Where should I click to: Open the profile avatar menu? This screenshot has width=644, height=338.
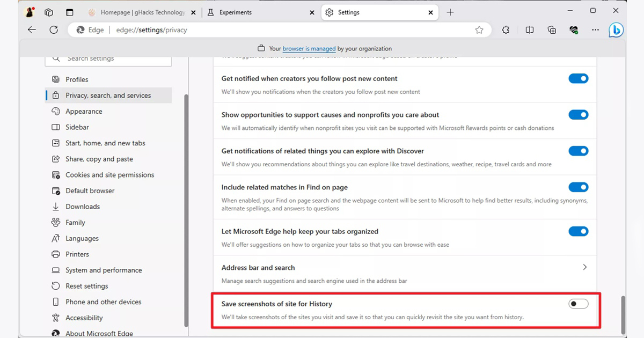(x=30, y=12)
